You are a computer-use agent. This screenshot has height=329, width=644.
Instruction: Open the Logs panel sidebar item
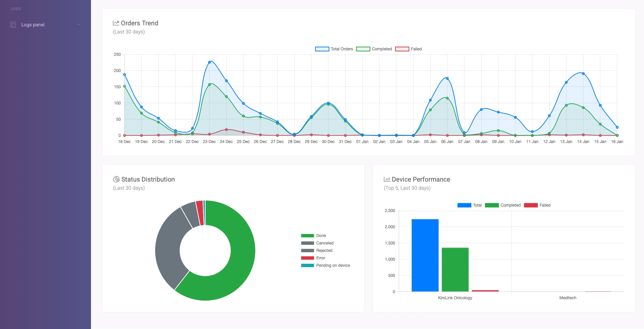[33, 24]
